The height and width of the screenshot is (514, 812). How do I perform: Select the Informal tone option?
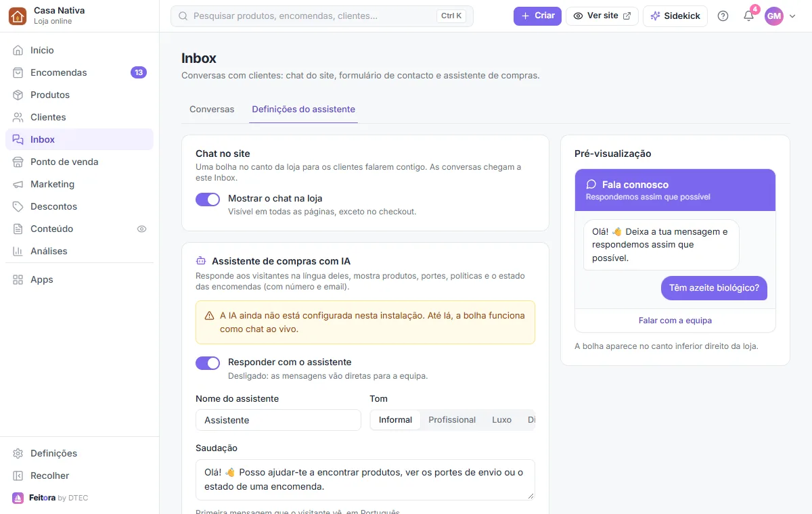(x=395, y=420)
